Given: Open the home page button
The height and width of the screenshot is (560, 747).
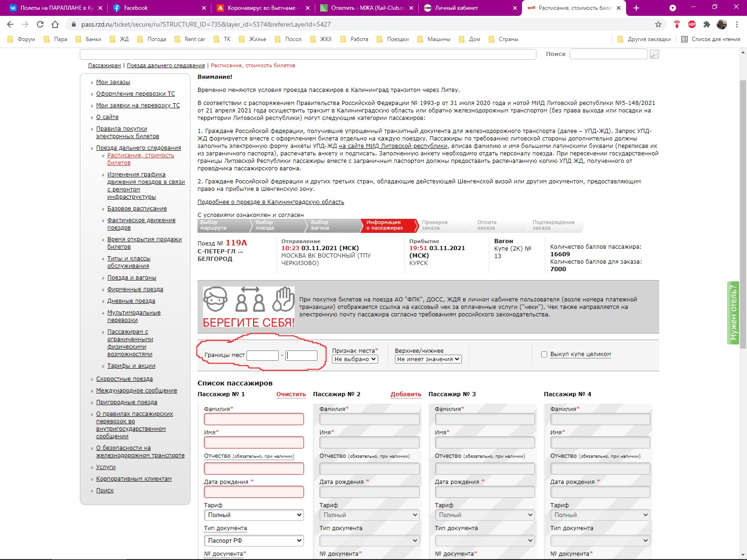Looking at the screenshot, I should (55, 24).
